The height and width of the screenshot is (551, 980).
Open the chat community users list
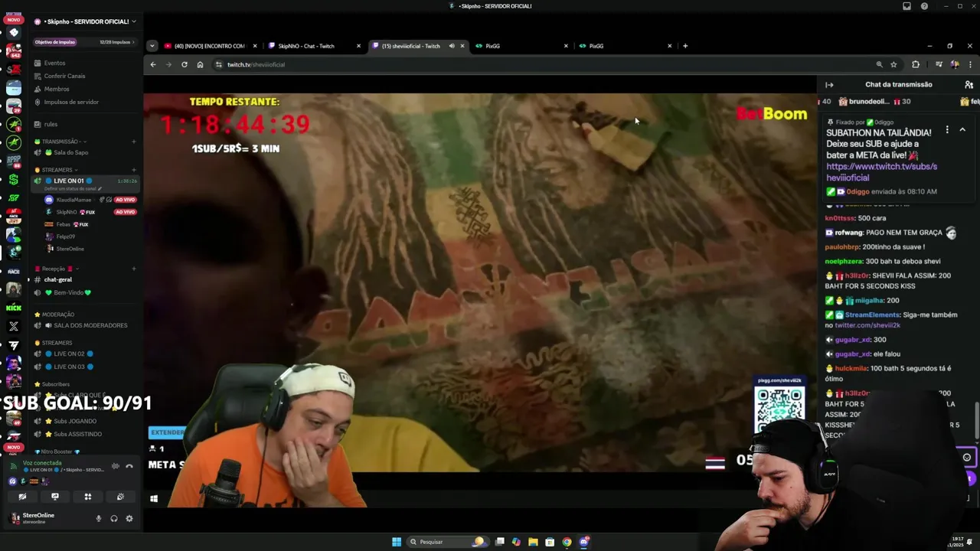pos(969,85)
